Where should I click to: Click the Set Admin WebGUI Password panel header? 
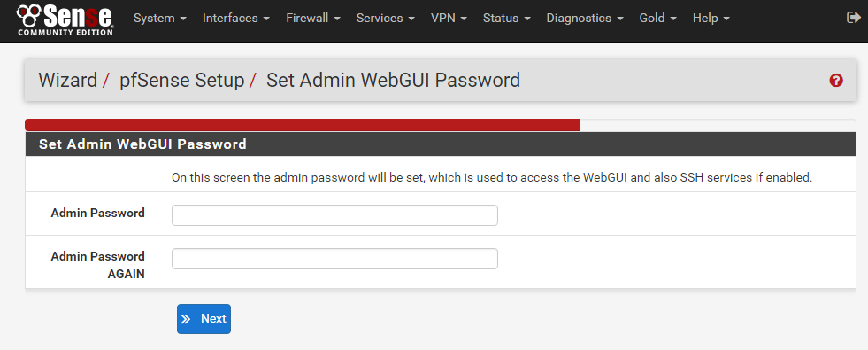[441, 144]
